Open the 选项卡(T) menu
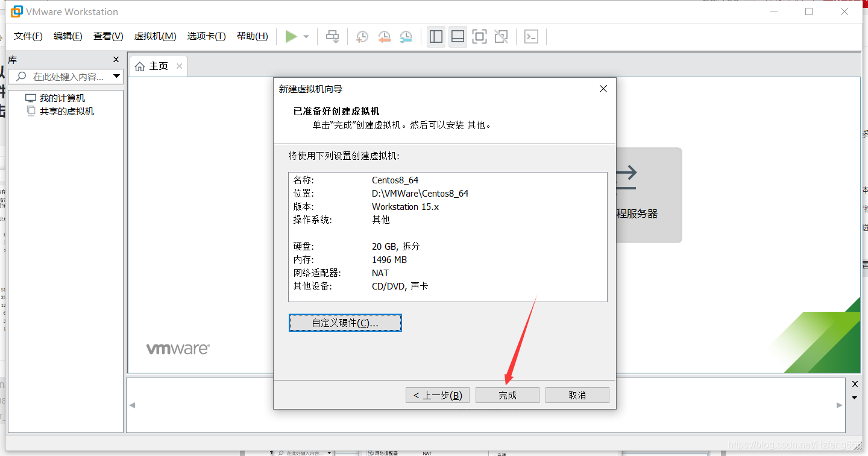The image size is (868, 456). (x=206, y=36)
